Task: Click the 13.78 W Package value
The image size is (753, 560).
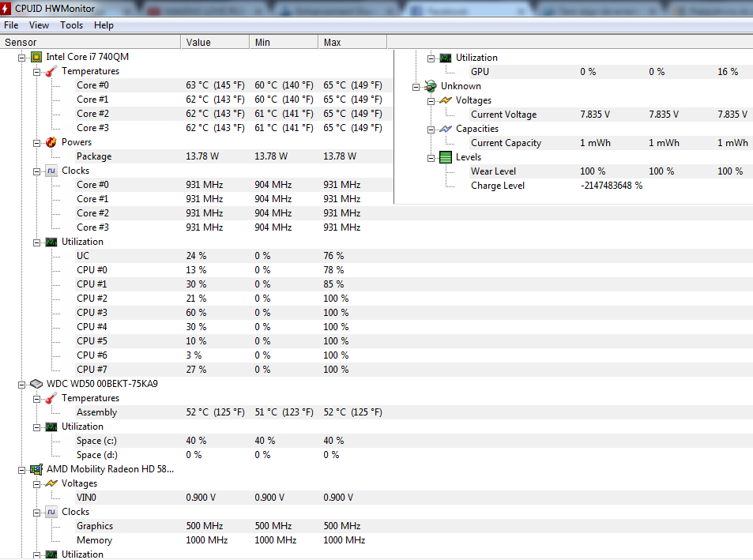Action: pyautogui.click(x=202, y=156)
